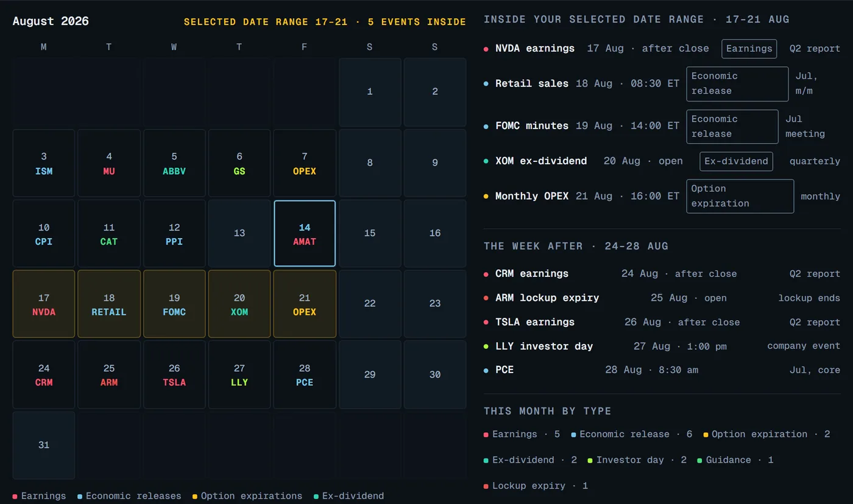853x504 pixels.
Task: Open the FOMC minutes event
Action: (662, 127)
